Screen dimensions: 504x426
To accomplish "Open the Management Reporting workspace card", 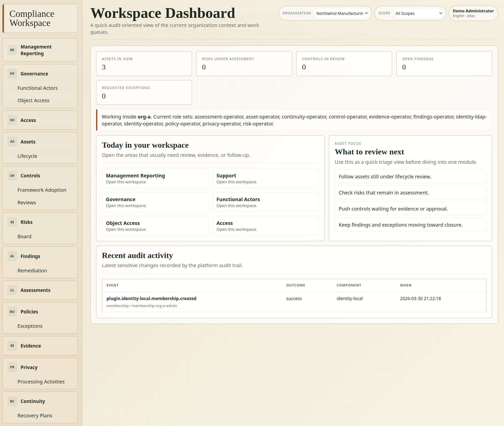I will (x=155, y=178).
